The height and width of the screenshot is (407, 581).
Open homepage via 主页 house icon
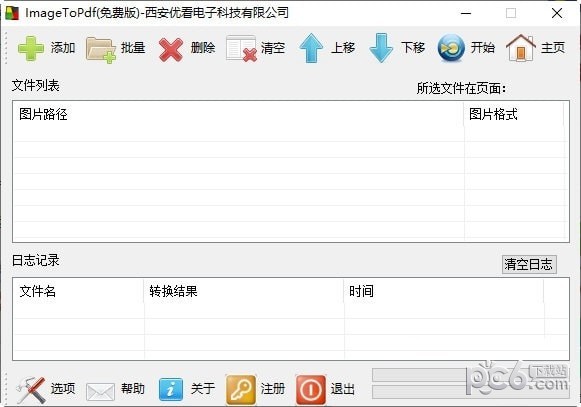[x=521, y=48]
